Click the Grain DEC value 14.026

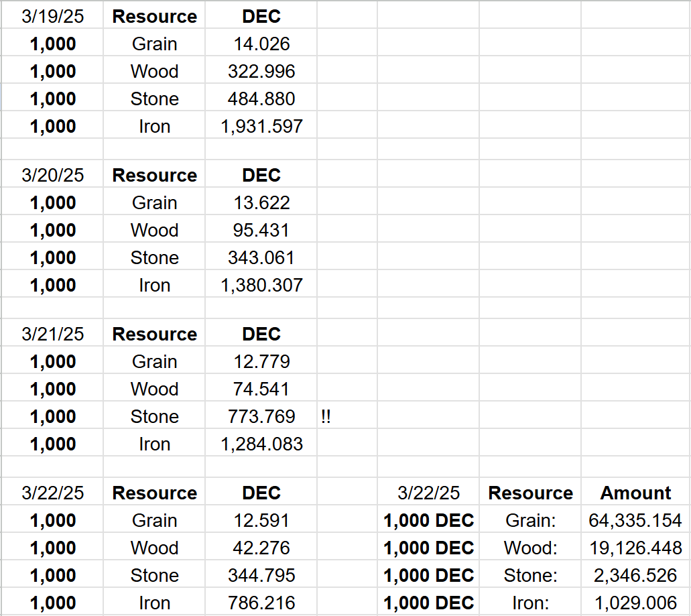[261, 44]
